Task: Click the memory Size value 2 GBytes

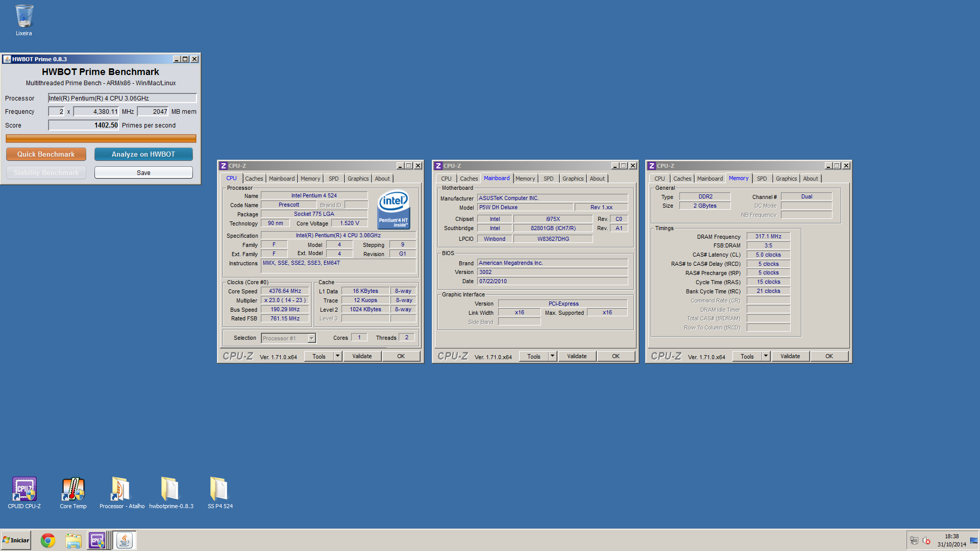Action: click(x=705, y=206)
